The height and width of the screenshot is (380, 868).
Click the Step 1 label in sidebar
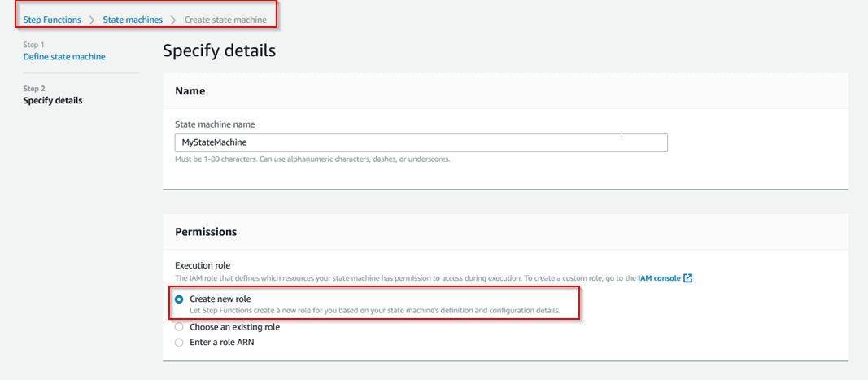coord(34,45)
